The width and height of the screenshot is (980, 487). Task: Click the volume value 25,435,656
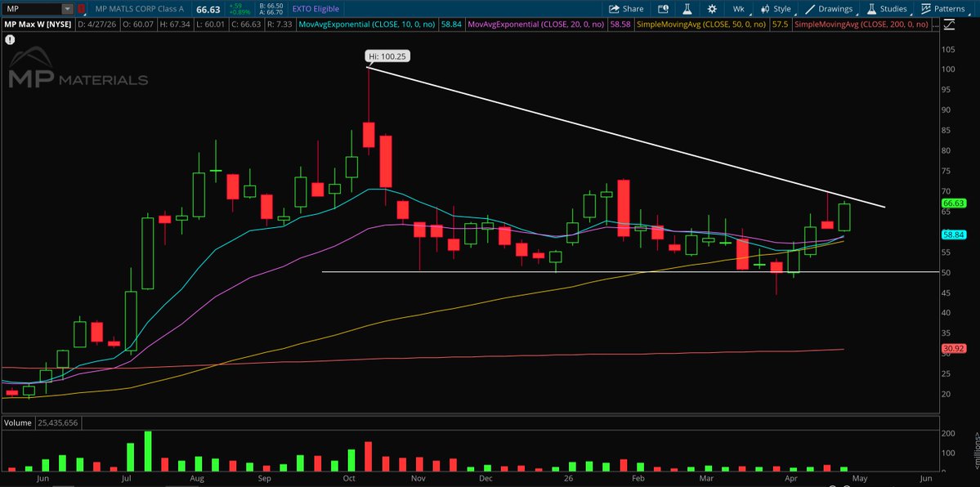(x=57, y=422)
